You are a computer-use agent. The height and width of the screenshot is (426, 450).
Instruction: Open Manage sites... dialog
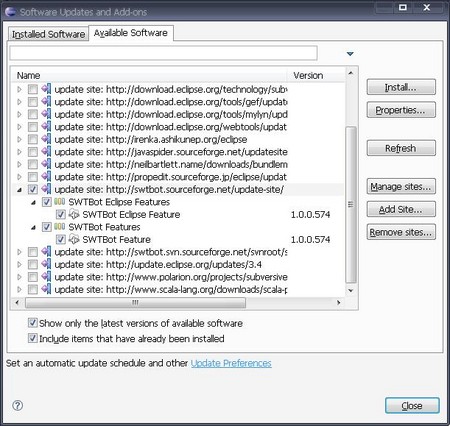tap(401, 186)
